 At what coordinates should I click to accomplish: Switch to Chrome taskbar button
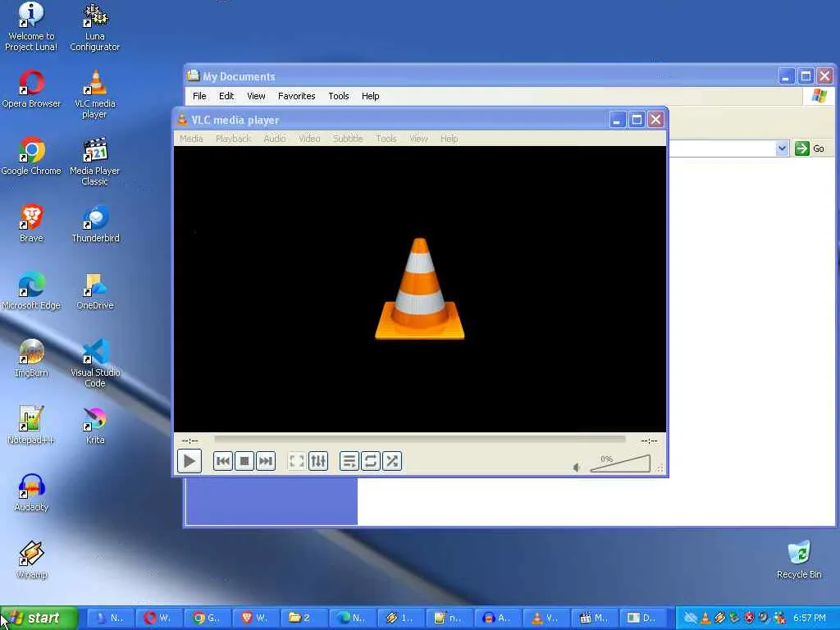[x=207, y=618]
